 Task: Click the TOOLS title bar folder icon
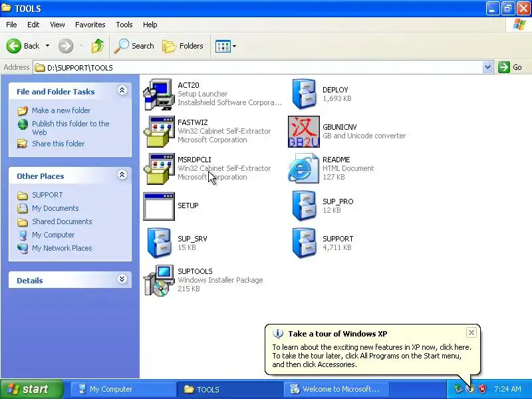pos(6,8)
